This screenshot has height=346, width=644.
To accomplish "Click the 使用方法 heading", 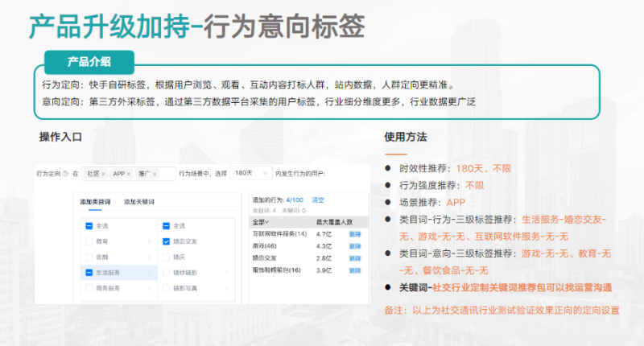I will tap(406, 137).
